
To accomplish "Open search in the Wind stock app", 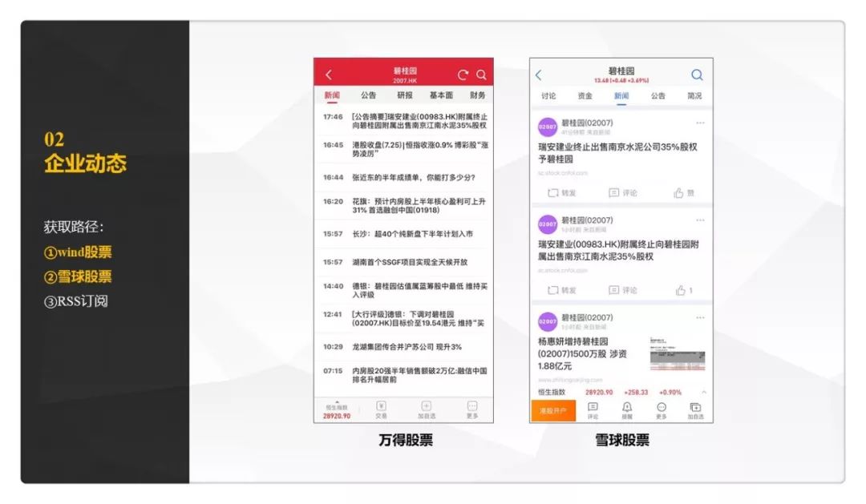I will click(482, 73).
